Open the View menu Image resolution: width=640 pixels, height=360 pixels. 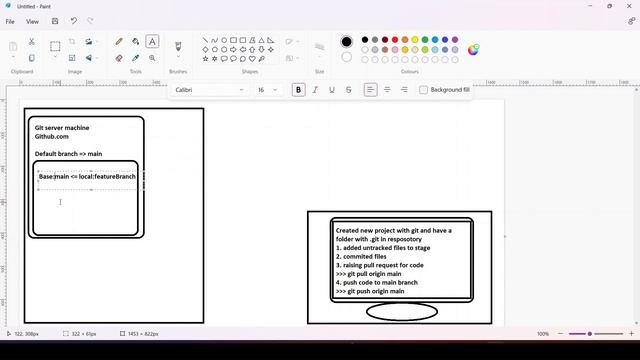coord(32,21)
